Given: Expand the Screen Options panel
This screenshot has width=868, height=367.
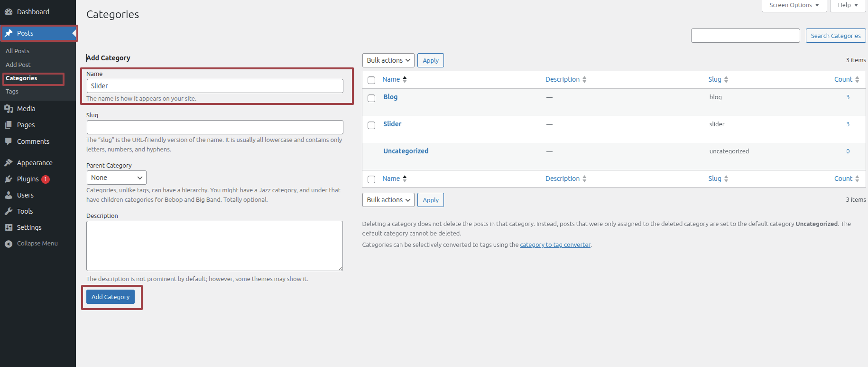Looking at the screenshot, I should point(794,5).
